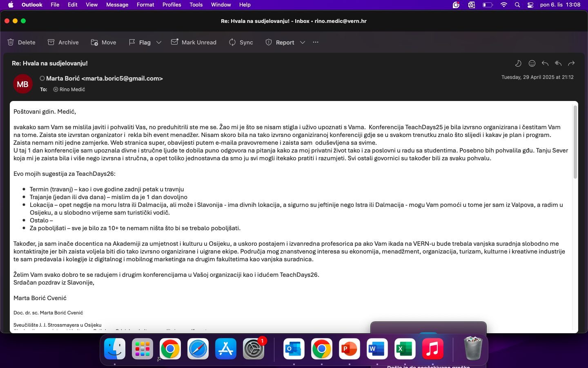Click the received date 'Tuesday, 29 April 2025 at 21:12'
This screenshot has width=588, height=368.
point(537,77)
